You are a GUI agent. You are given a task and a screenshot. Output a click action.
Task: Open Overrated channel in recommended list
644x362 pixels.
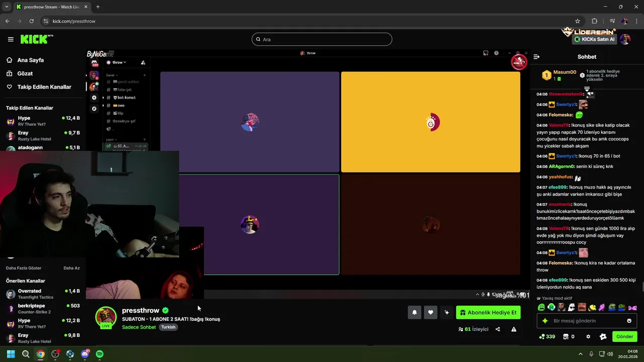[x=43, y=294]
